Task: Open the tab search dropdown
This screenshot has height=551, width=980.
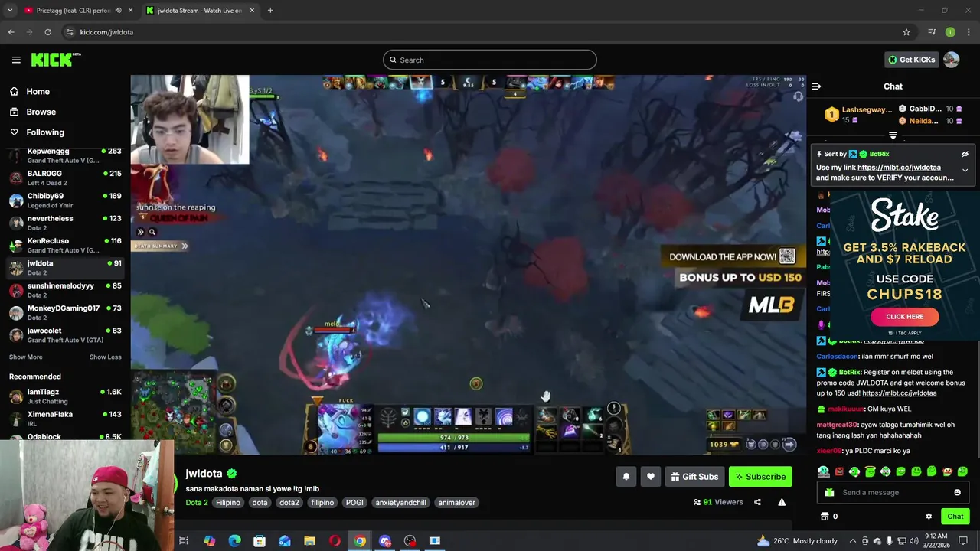Action: pyautogui.click(x=10, y=11)
